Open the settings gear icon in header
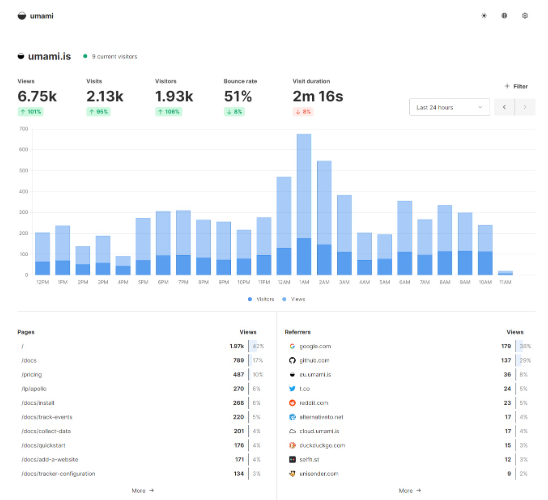The image size is (548, 500). [x=525, y=16]
